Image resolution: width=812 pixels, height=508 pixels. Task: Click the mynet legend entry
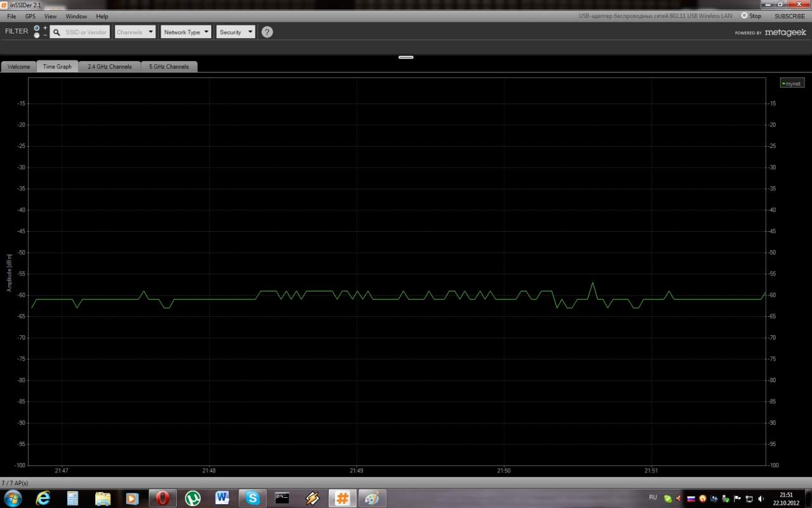click(x=792, y=83)
